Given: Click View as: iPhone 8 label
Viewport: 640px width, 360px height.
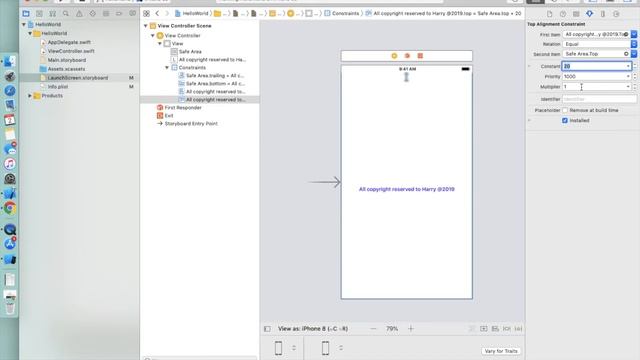Looking at the screenshot, I should (x=313, y=329).
